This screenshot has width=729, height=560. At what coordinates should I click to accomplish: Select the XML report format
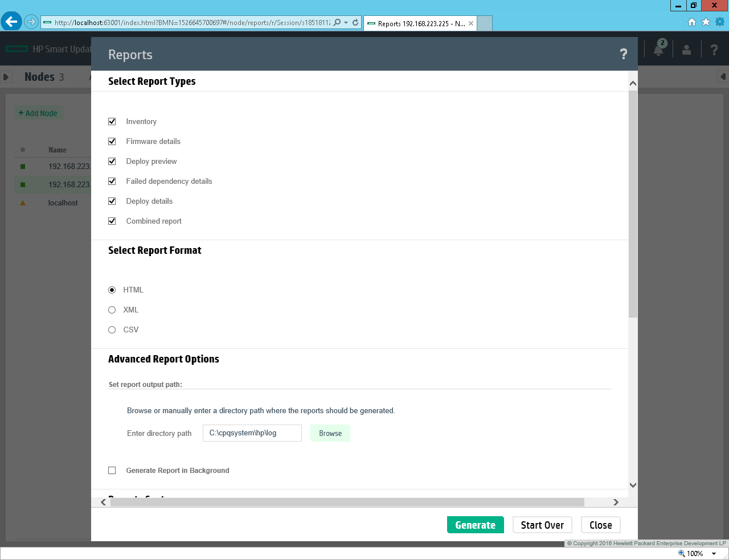[112, 310]
